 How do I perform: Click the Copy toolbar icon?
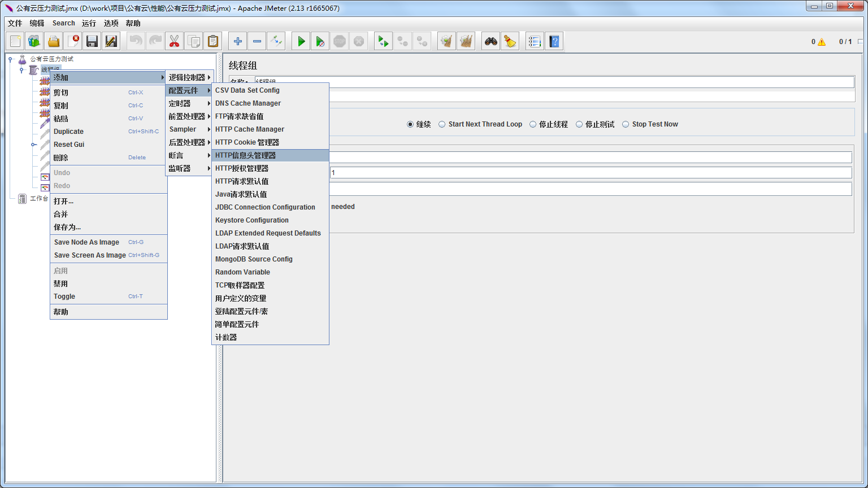click(194, 41)
